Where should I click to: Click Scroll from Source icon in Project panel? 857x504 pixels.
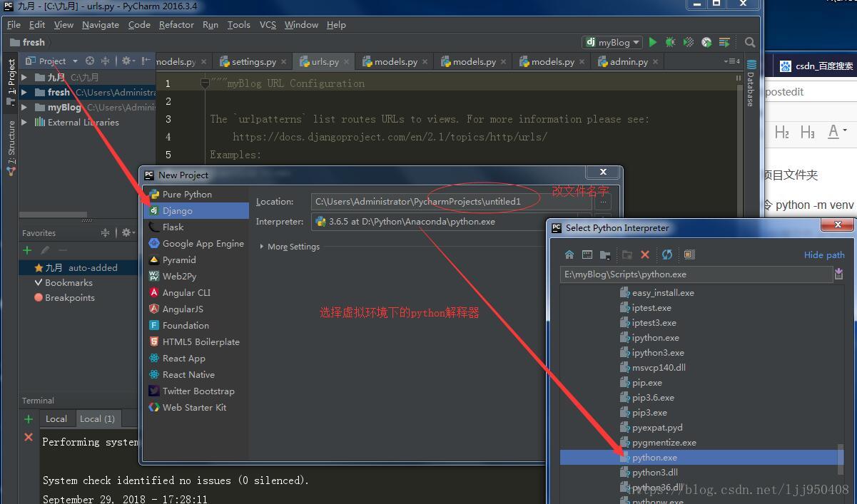pyautogui.click(x=89, y=61)
